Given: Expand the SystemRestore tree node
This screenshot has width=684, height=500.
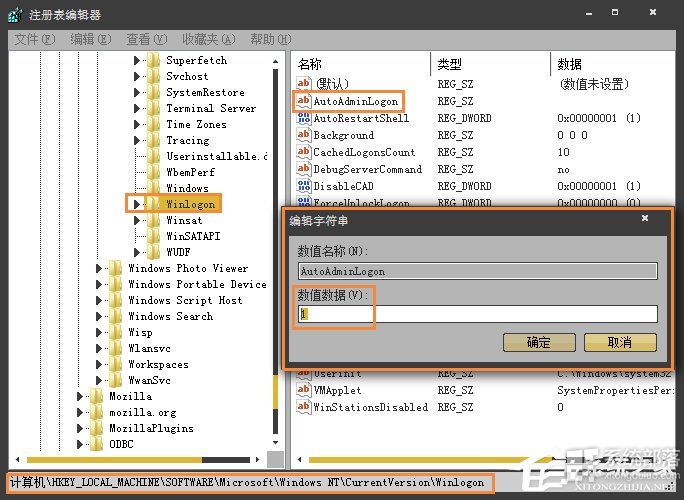Looking at the screenshot, I should (x=137, y=92).
